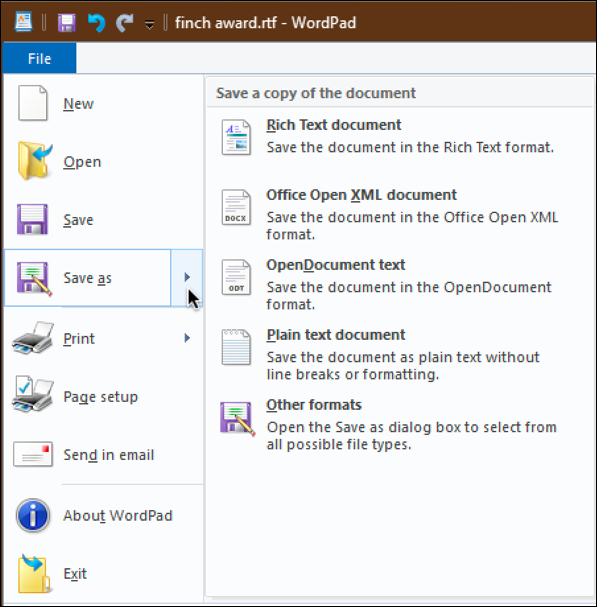Click the Save floppy icon in Quick Access Toolbar
Viewport: 597px width, 607px height.
[67, 22]
